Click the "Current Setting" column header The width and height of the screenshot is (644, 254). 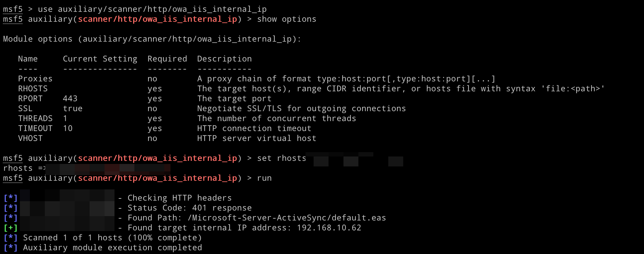coord(100,59)
